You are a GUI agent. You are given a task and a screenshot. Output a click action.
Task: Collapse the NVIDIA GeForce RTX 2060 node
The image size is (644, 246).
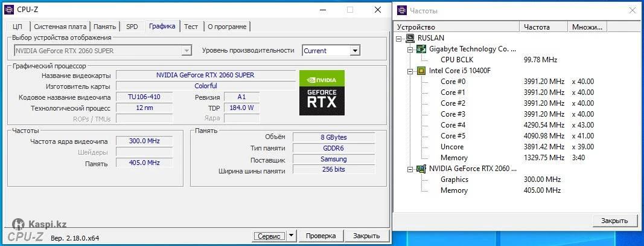coord(410,169)
